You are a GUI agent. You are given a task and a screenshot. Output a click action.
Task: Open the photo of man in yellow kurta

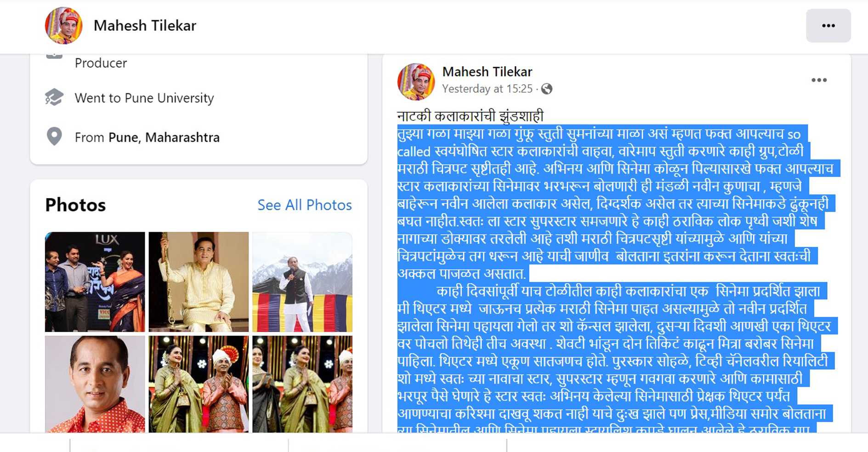click(199, 282)
